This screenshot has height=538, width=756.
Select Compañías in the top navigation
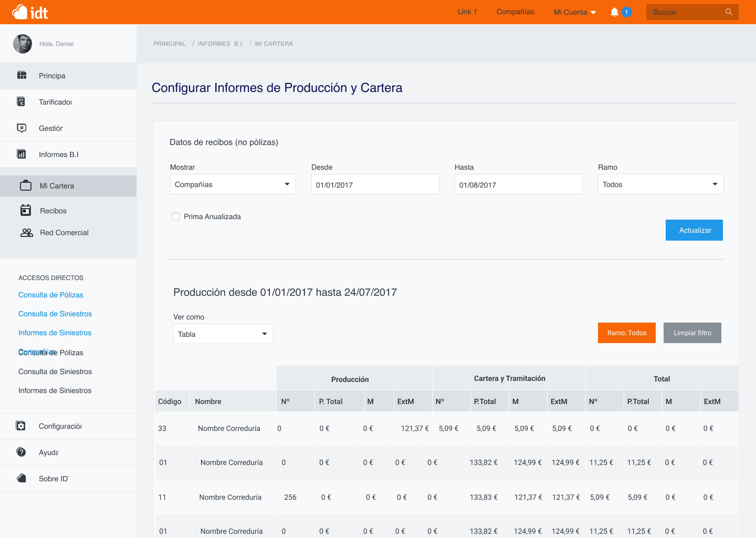[x=515, y=12]
